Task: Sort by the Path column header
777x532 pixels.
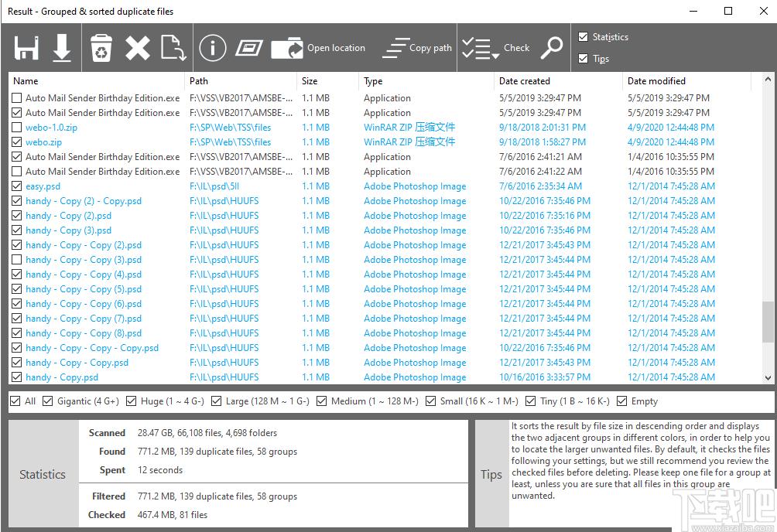Action: coord(241,81)
